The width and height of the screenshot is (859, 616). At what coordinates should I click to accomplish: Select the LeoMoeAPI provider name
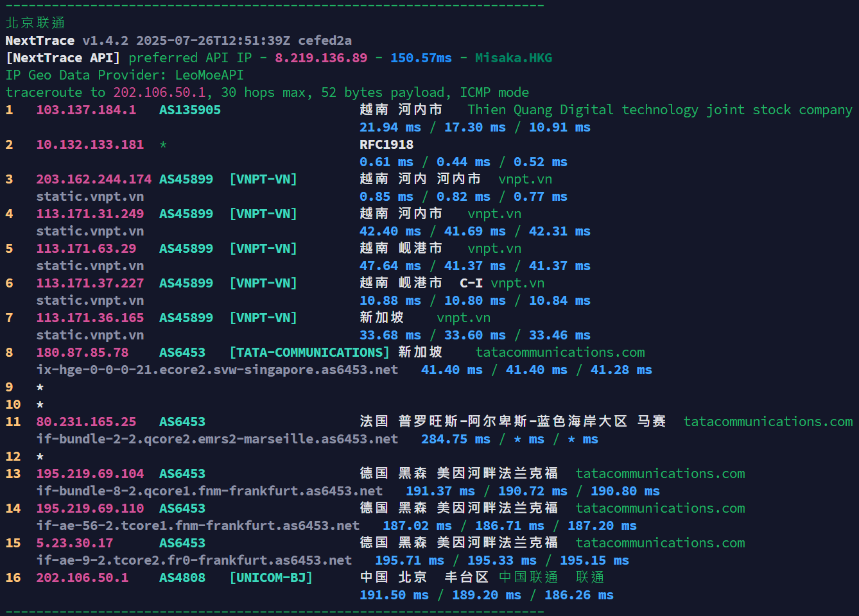coord(209,75)
